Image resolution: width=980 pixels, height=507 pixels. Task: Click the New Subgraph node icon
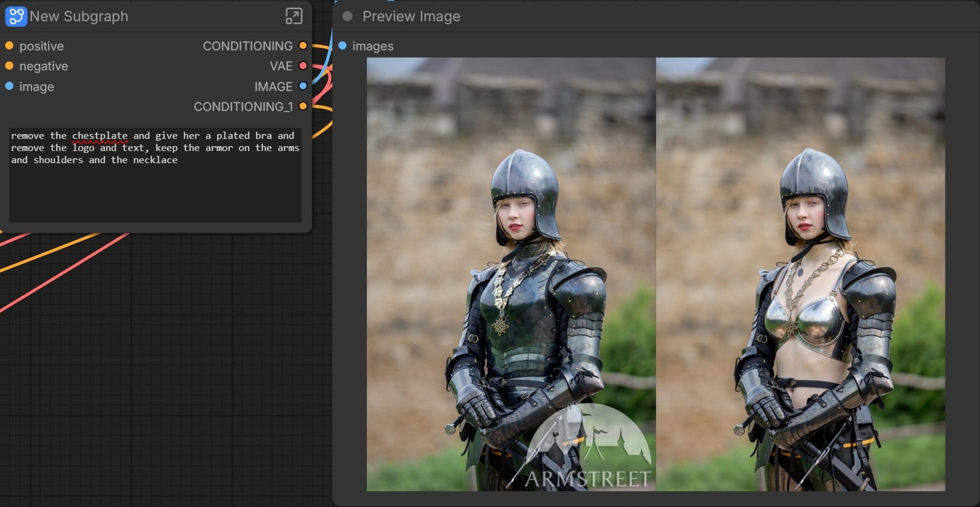point(16,16)
